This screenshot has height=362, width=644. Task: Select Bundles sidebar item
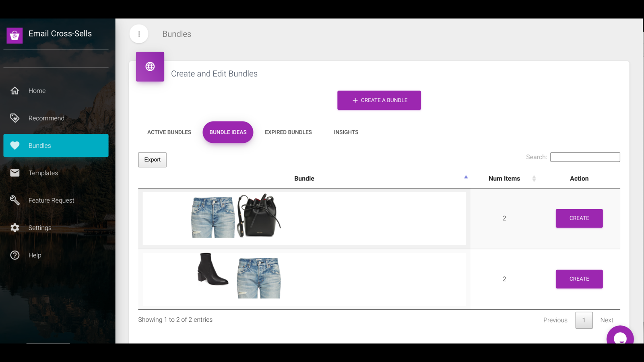coord(56,146)
